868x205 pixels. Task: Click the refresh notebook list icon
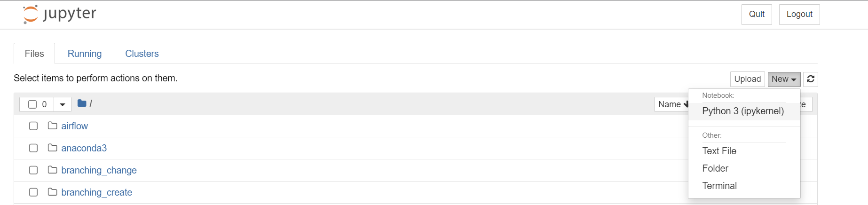pos(811,79)
